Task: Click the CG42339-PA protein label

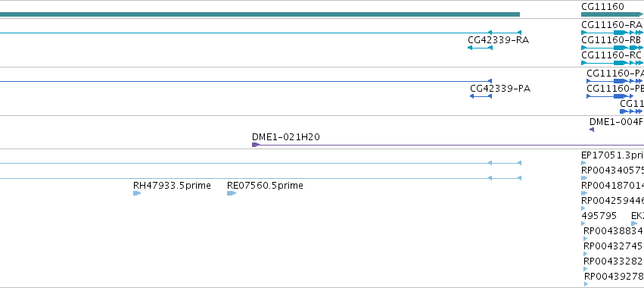Action: click(500, 89)
